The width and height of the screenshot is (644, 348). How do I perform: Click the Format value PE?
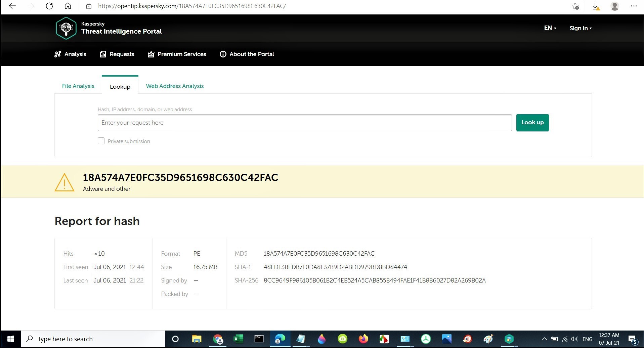click(x=197, y=254)
